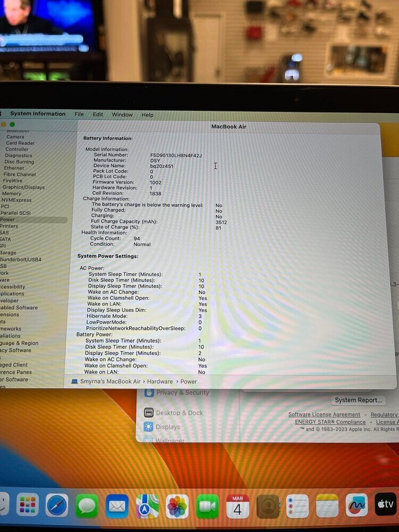Open the Contacts app in Dock

point(268,506)
